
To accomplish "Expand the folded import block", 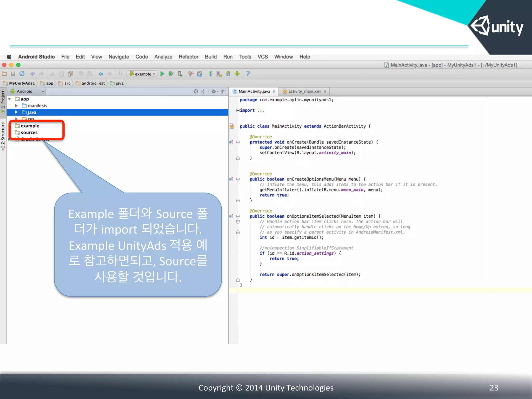I will (x=238, y=110).
